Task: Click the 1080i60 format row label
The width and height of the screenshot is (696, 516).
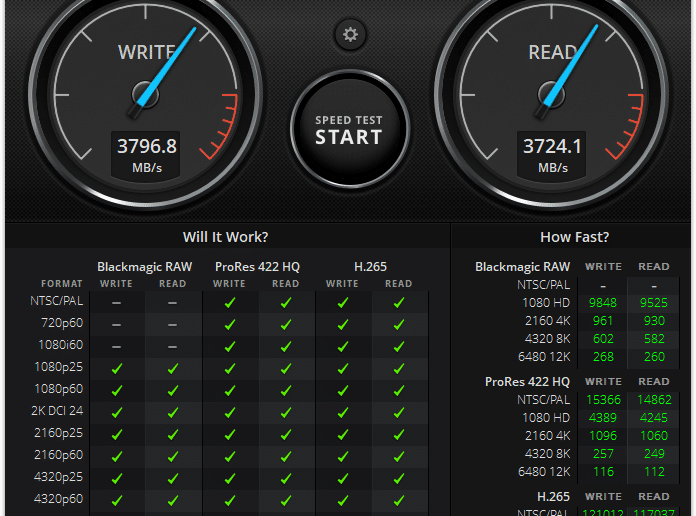Action: pyautogui.click(x=61, y=345)
